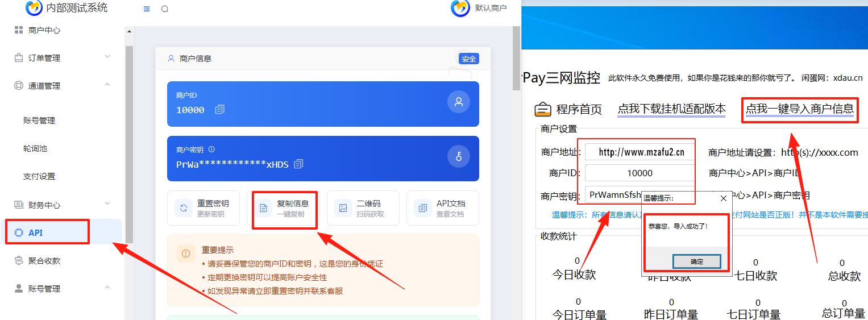Screen dimensions: 868x320
Task: Toggle the sidebar hamburger menu icon
Action: pos(147,9)
